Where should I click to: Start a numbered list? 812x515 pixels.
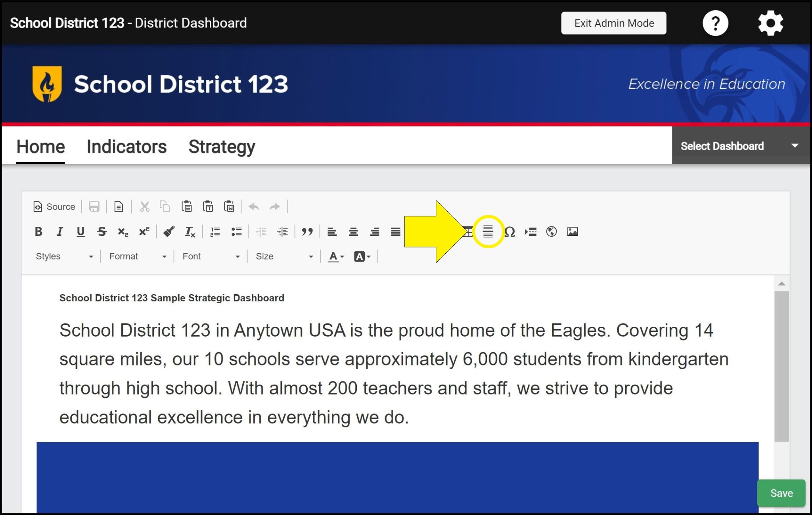[x=214, y=232]
